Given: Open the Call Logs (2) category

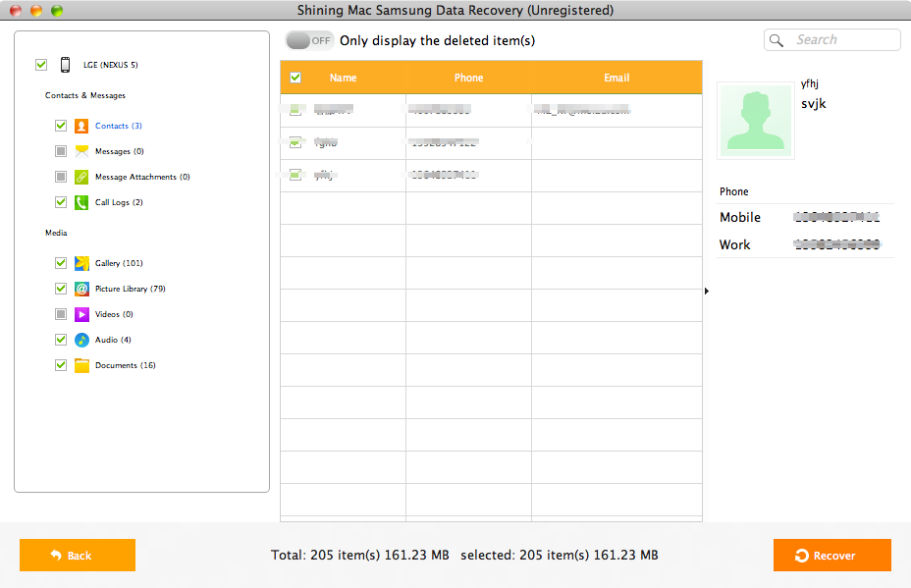Looking at the screenshot, I should click(119, 202).
